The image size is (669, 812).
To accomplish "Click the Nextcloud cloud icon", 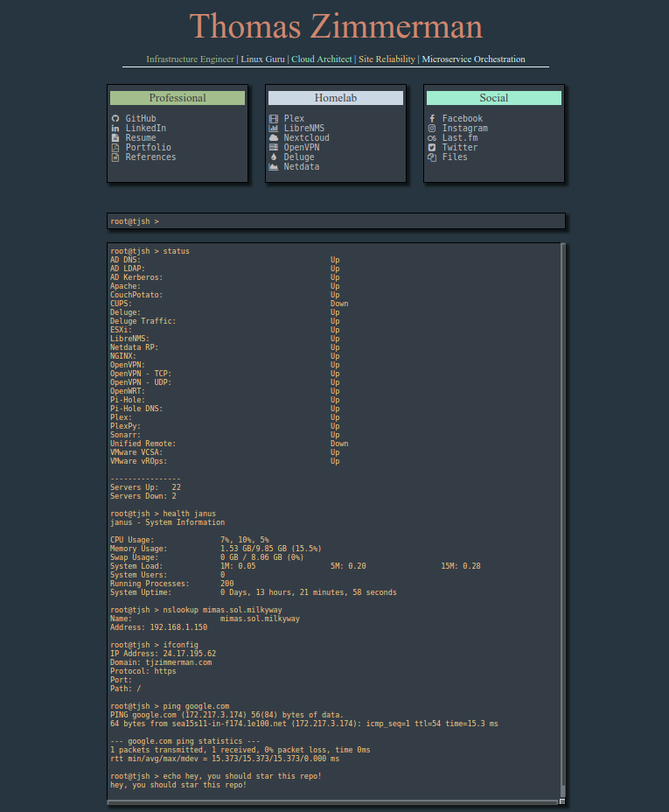I will [x=274, y=137].
